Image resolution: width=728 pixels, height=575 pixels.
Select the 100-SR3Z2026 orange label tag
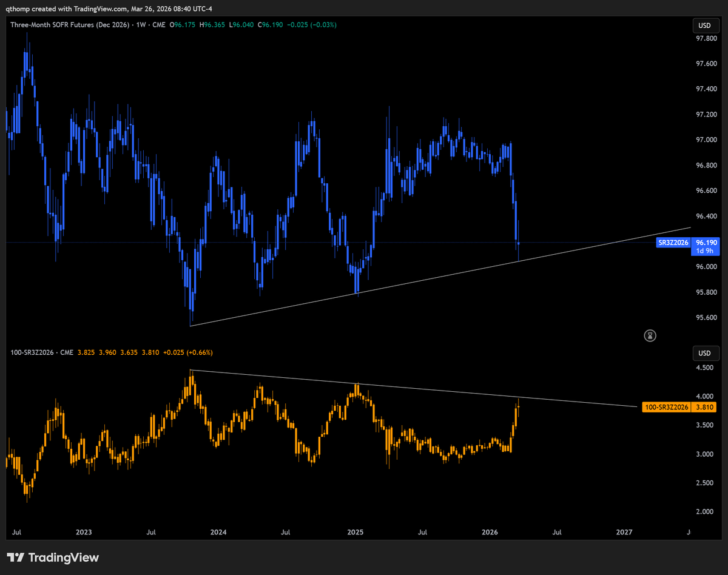point(666,407)
